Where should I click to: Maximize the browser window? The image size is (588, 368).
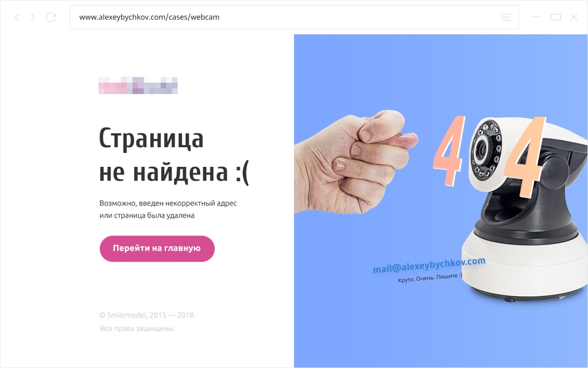[x=555, y=17]
